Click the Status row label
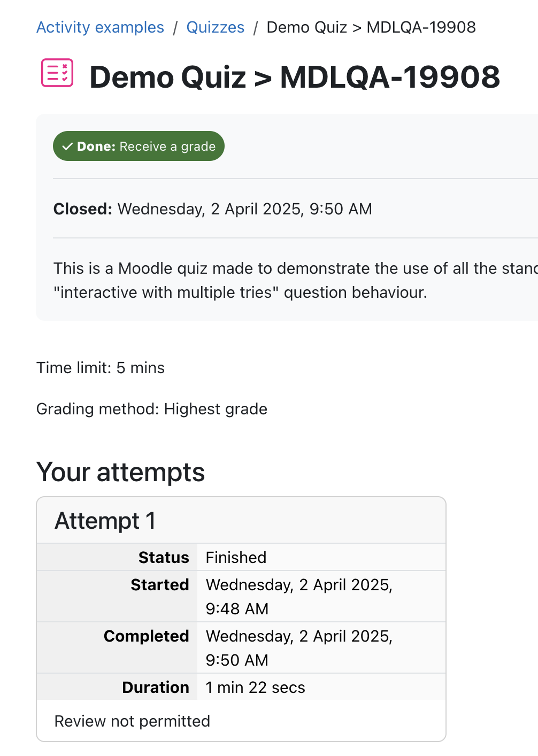 pos(164,558)
